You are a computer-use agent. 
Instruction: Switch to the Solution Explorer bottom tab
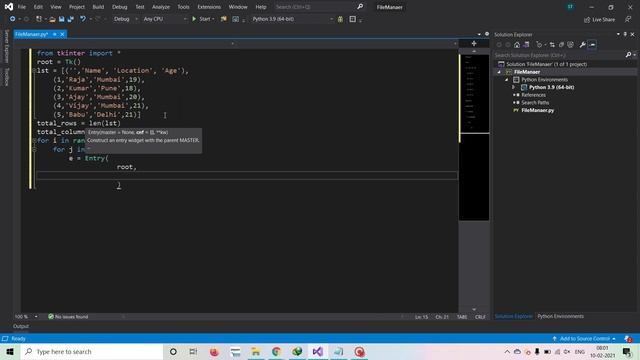point(513,316)
